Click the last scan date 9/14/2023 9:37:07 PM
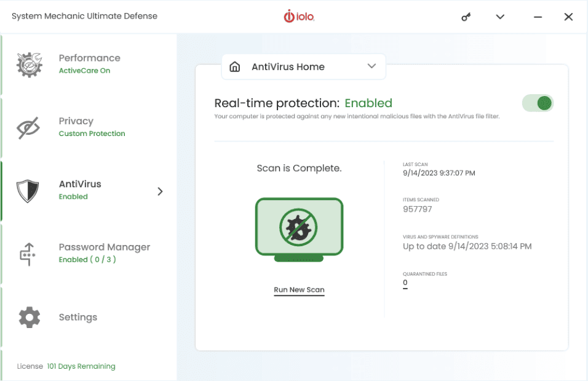This screenshot has width=588, height=381. point(439,173)
